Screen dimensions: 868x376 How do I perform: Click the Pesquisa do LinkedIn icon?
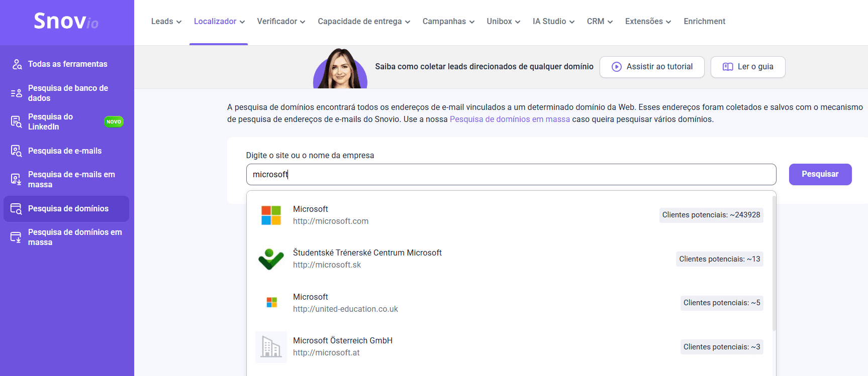tap(17, 121)
